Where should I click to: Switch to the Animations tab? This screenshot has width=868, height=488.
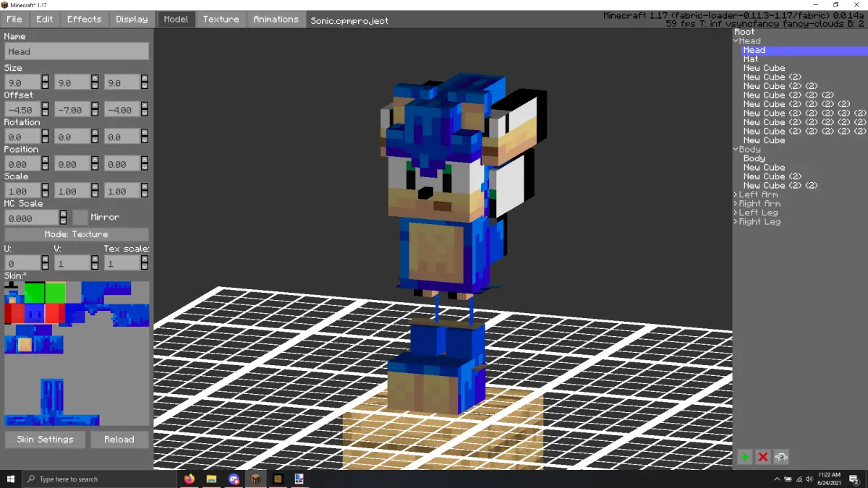(276, 19)
